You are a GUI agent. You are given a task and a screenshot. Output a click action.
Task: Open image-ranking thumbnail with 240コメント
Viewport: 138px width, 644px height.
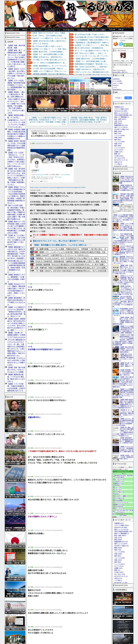click(x=123, y=598)
